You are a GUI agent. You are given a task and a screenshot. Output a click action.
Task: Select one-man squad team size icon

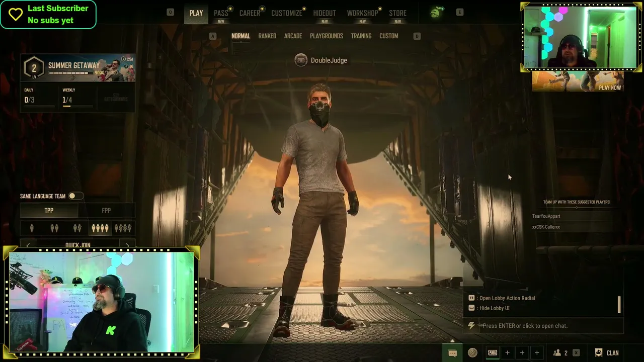pyautogui.click(x=123, y=229)
